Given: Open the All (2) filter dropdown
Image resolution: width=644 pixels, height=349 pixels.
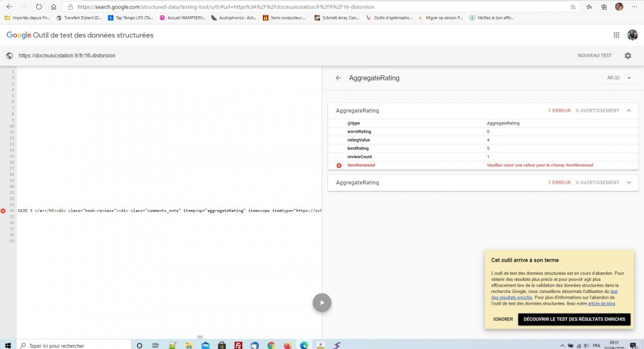Looking at the screenshot, I should 619,78.
